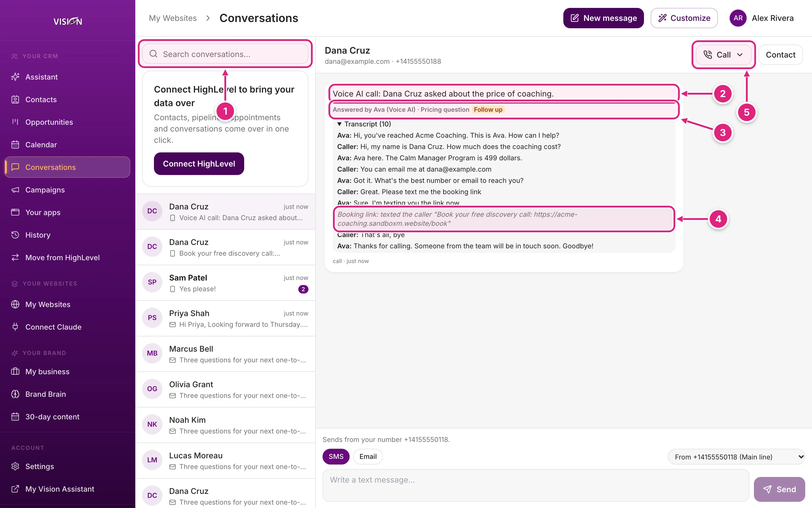Open the Campaigns menu item

click(x=67, y=190)
